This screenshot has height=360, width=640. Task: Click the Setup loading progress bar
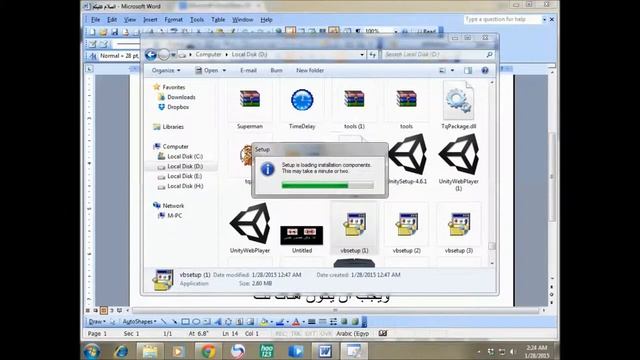(x=327, y=186)
